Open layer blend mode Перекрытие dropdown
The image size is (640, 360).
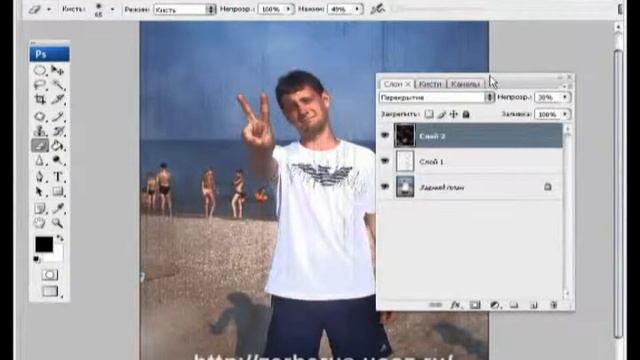pos(436,97)
